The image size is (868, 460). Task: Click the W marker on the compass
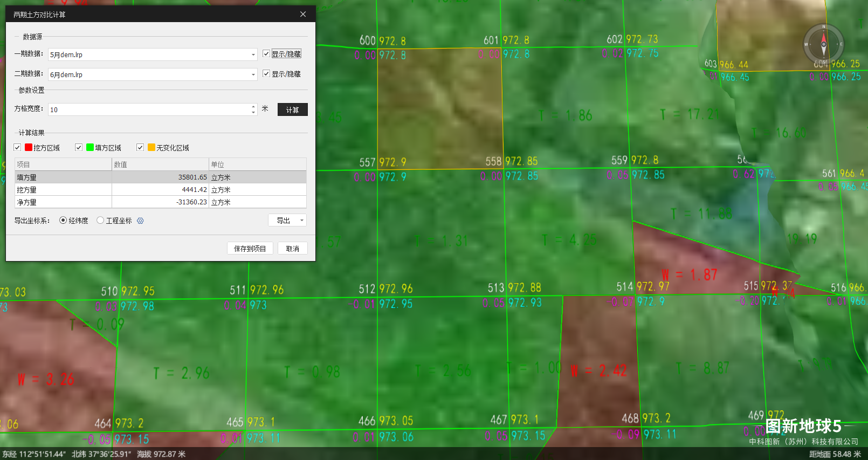[x=806, y=44]
